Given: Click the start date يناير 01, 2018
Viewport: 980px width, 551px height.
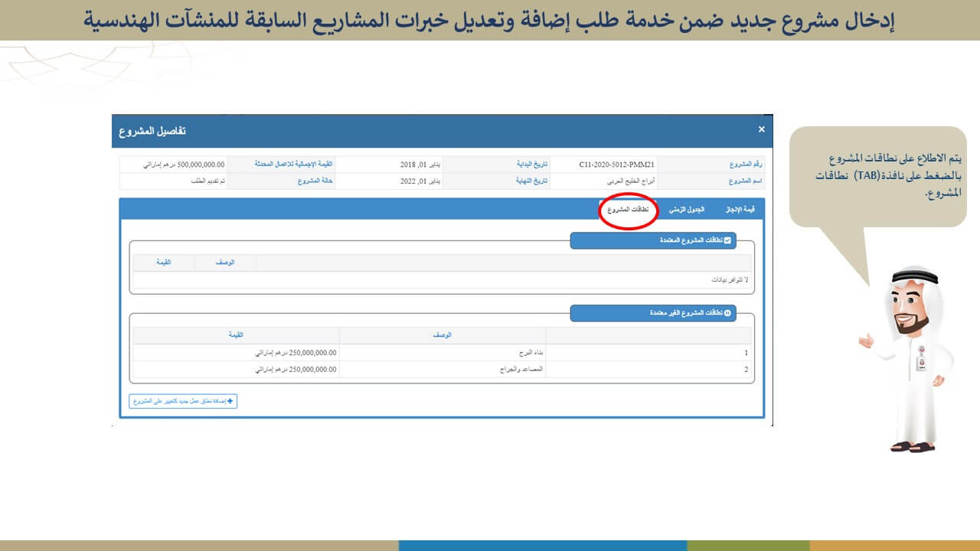Looking at the screenshot, I should pyautogui.click(x=420, y=165).
